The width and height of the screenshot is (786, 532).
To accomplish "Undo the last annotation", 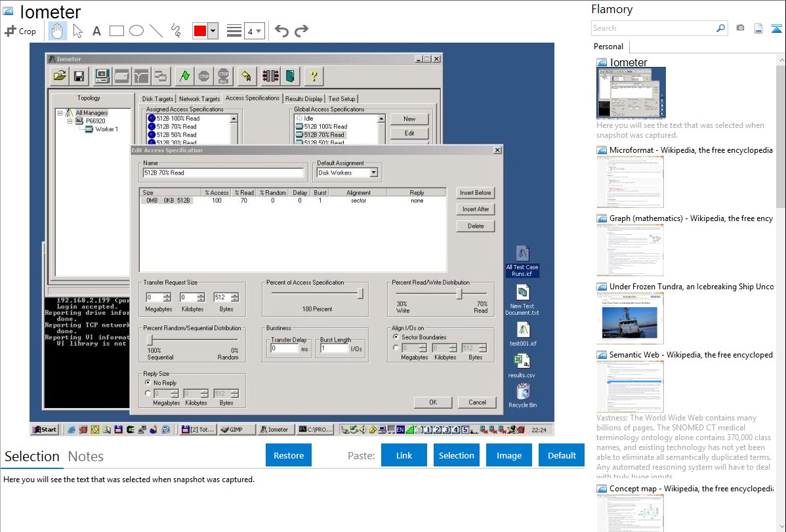I will pos(281,31).
